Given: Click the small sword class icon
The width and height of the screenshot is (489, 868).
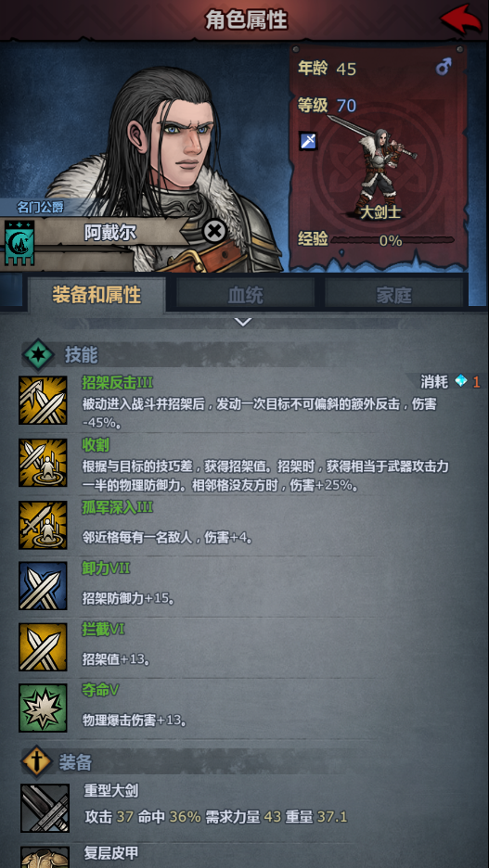Looking at the screenshot, I should click(x=308, y=141).
